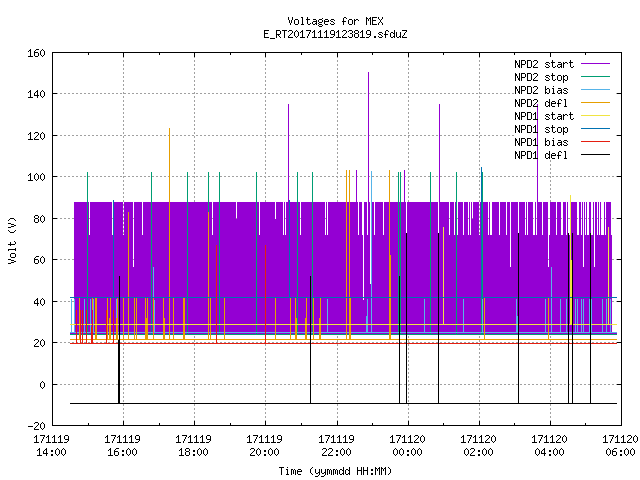The height and width of the screenshot is (480, 640).
Task: Select the NPD1 defl legend label
Action: 541,155
